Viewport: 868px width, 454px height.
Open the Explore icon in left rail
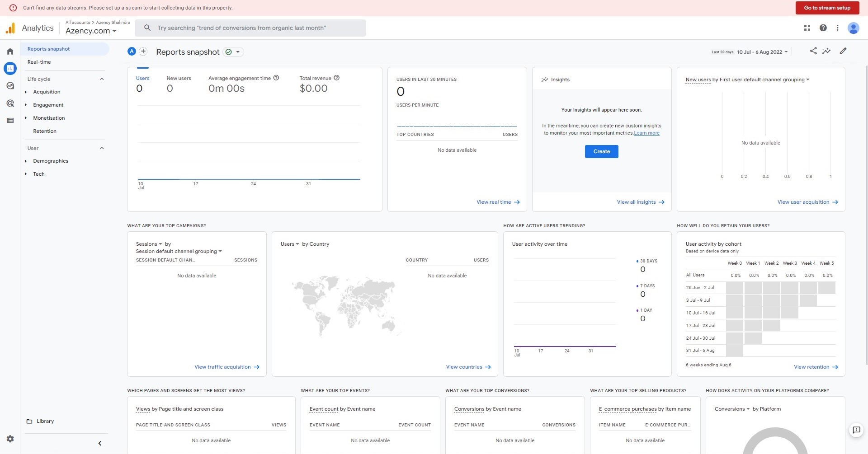click(x=10, y=86)
